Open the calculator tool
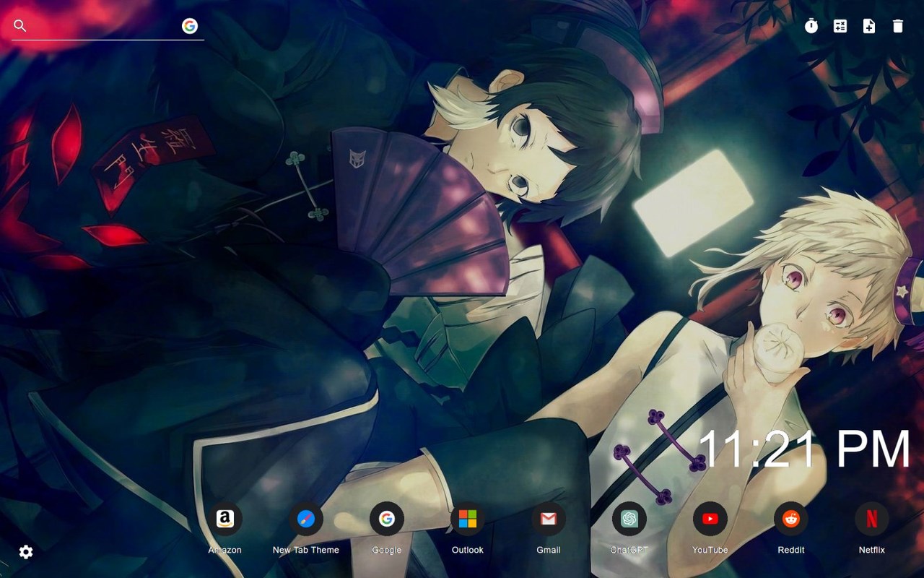924x578 pixels. click(x=840, y=26)
